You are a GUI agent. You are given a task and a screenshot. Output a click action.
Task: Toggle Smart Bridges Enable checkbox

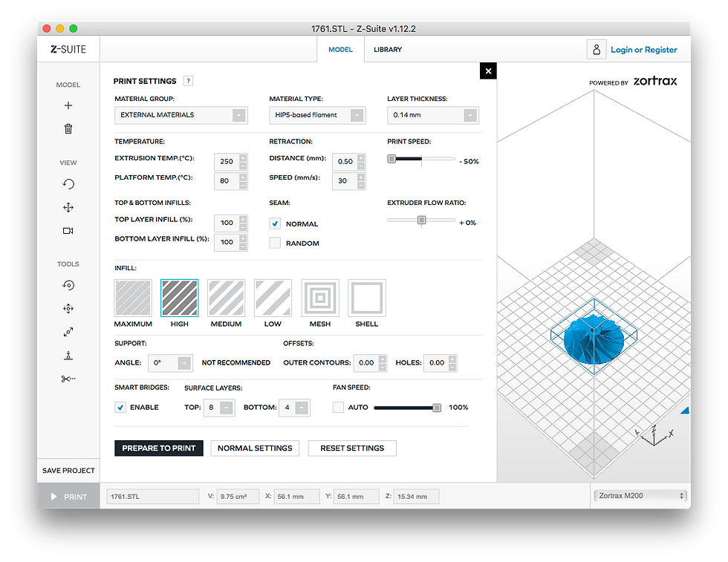(120, 407)
